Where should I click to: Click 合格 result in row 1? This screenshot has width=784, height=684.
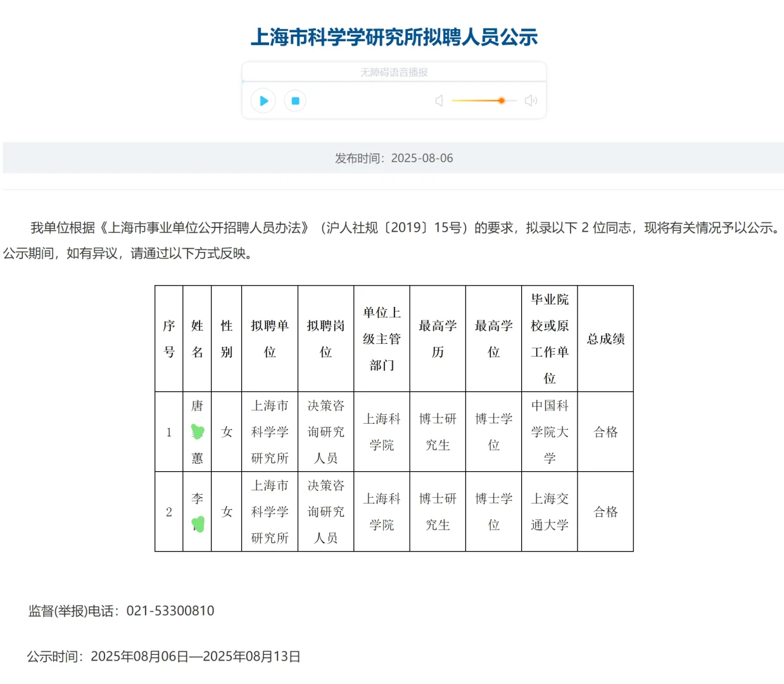pyautogui.click(x=605, y=432)
